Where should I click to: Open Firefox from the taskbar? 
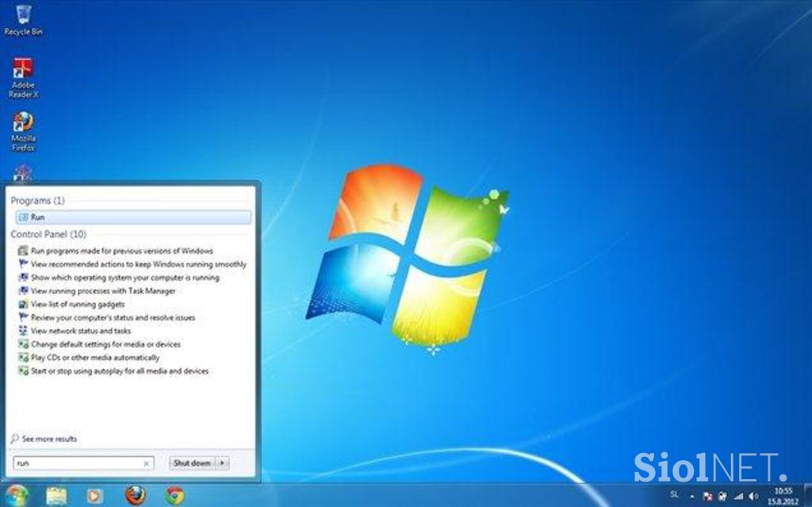coord(136,495)
